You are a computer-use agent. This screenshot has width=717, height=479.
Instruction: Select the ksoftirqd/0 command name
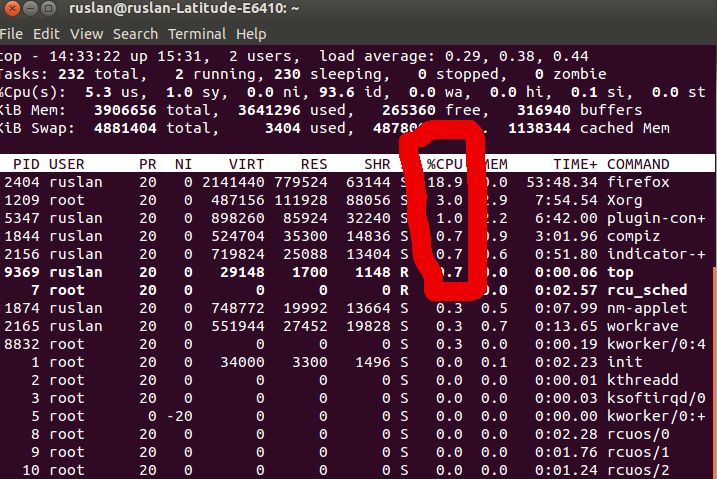click(x=656, y=398)
